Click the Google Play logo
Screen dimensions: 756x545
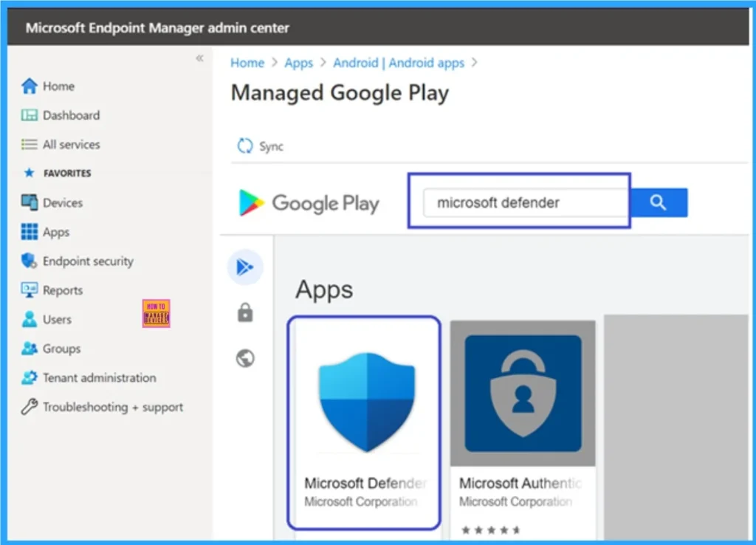tap(308, 202)
